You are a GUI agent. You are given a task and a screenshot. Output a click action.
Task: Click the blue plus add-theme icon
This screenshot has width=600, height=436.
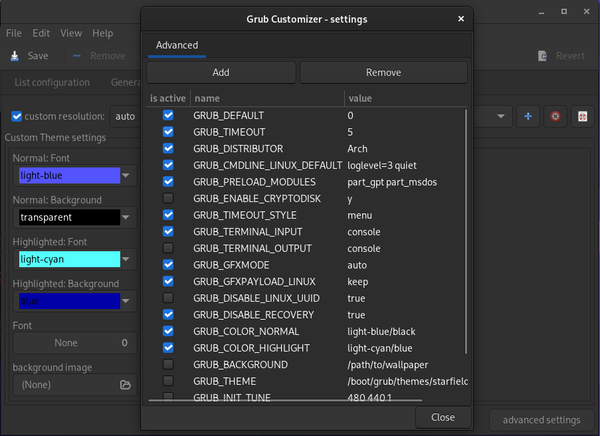tap(528, 117)
